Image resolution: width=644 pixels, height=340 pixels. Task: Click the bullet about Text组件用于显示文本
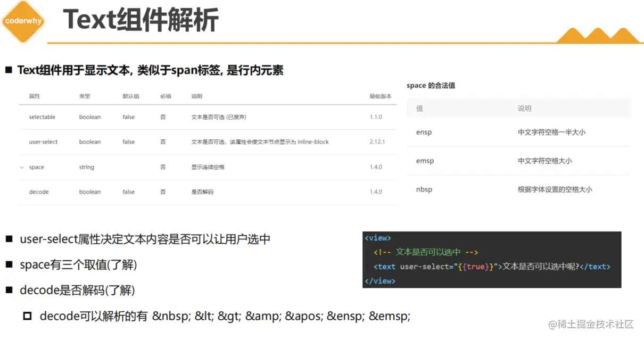150,70
